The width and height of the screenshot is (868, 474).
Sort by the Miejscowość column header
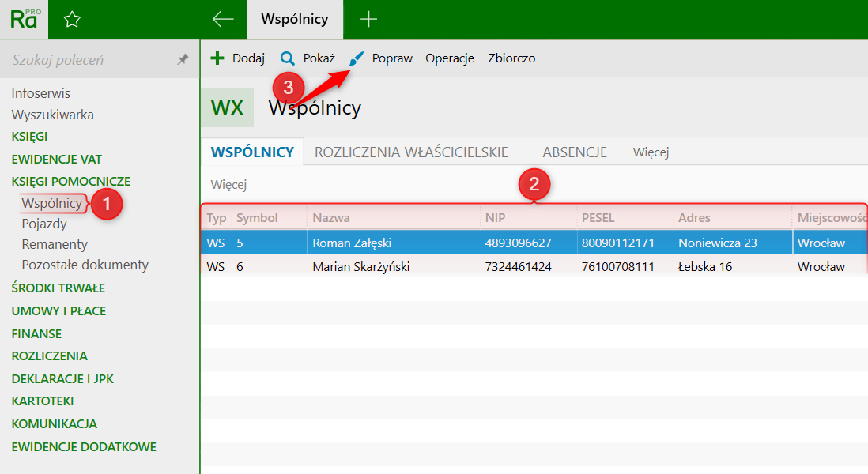(x=830, y=218)
